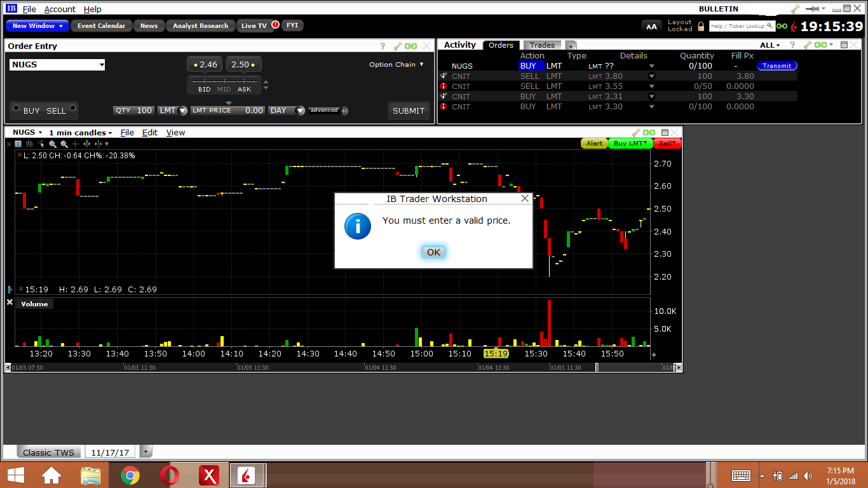Click the Layout Locked padlock icon
This screenshot has height=488, width=868.
point(701,26)
